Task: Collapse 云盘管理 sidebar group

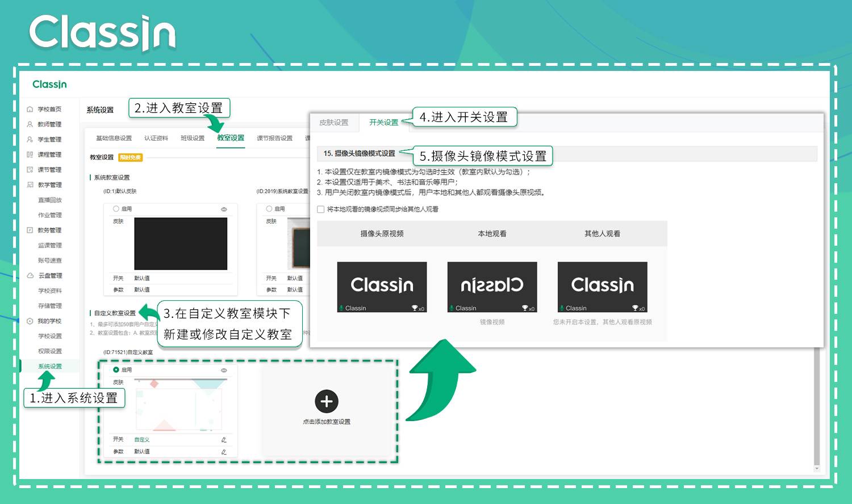Action: point(50,275)
